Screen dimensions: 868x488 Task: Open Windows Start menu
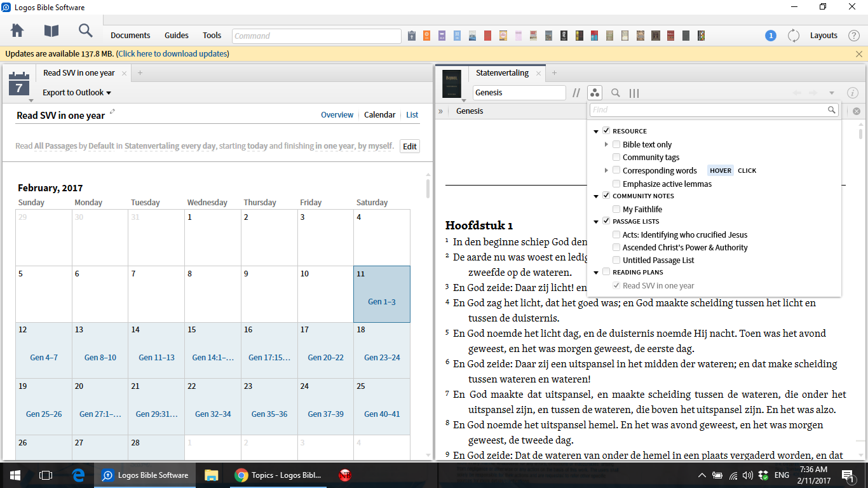tap(15, 475)
